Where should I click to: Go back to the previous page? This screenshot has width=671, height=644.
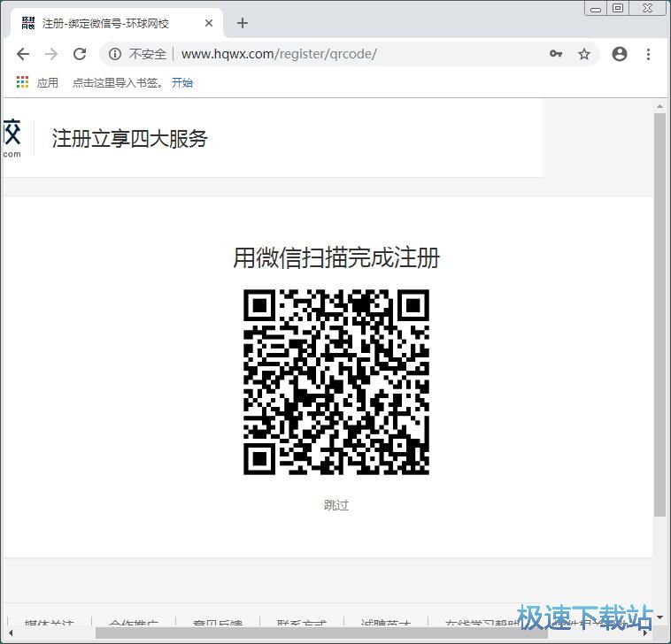pyautogui.click(x=23, y=54)
